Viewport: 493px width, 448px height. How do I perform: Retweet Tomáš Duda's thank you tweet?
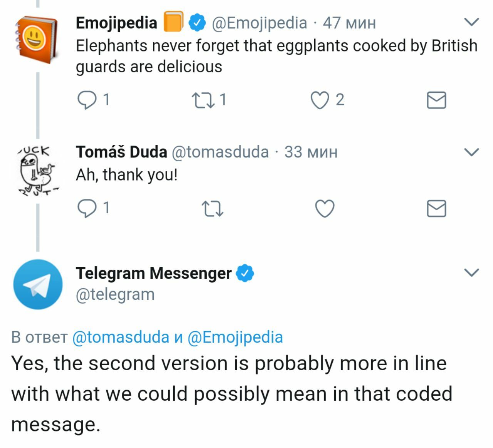212,209
